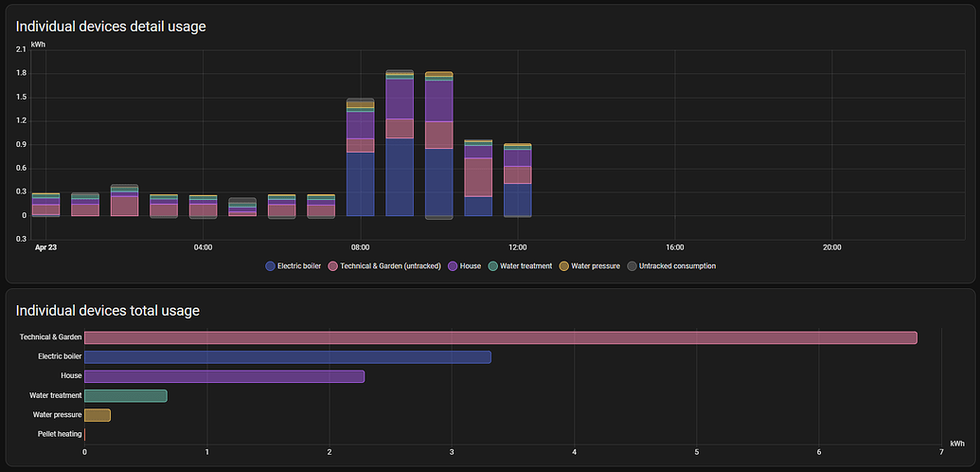Click pink Technical & Garden segment at 11:00
The height and width of the screenshot is (472, 980).
(478, 177)
